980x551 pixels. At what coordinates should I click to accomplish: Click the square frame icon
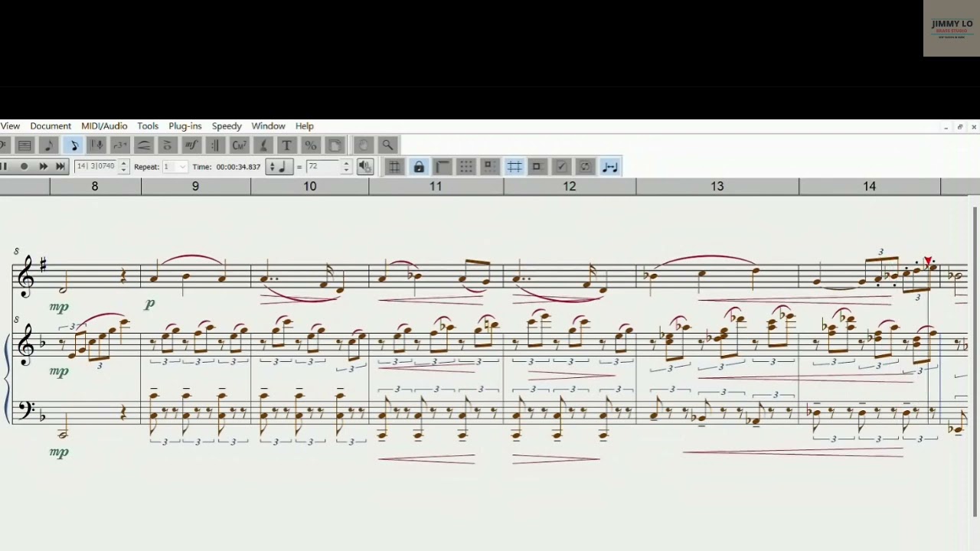point(537,167)
